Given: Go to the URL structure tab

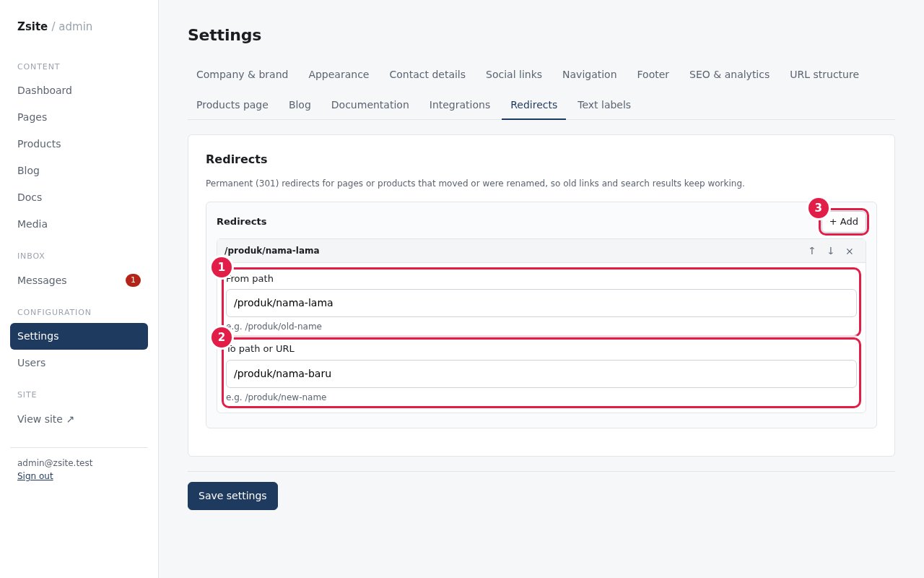Looking at the screenshot, I should point(824,74).
